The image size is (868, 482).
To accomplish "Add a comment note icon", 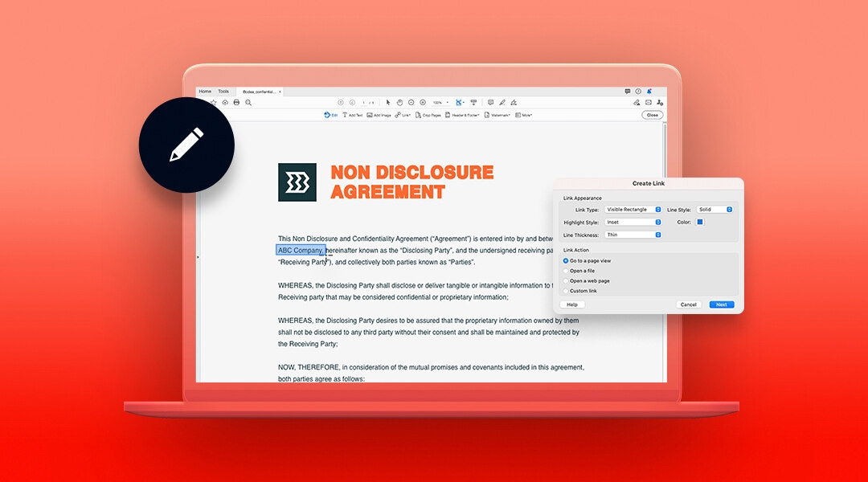I will [490, 102].
